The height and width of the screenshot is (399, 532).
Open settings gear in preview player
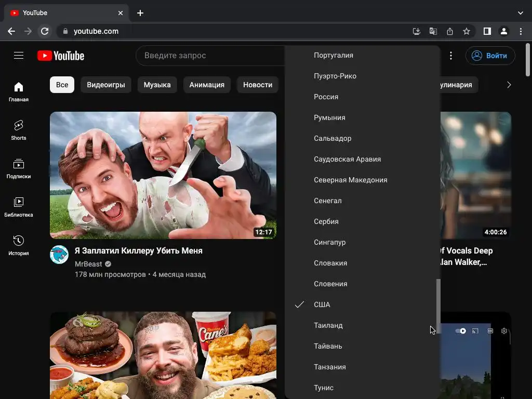pos(504,331)
